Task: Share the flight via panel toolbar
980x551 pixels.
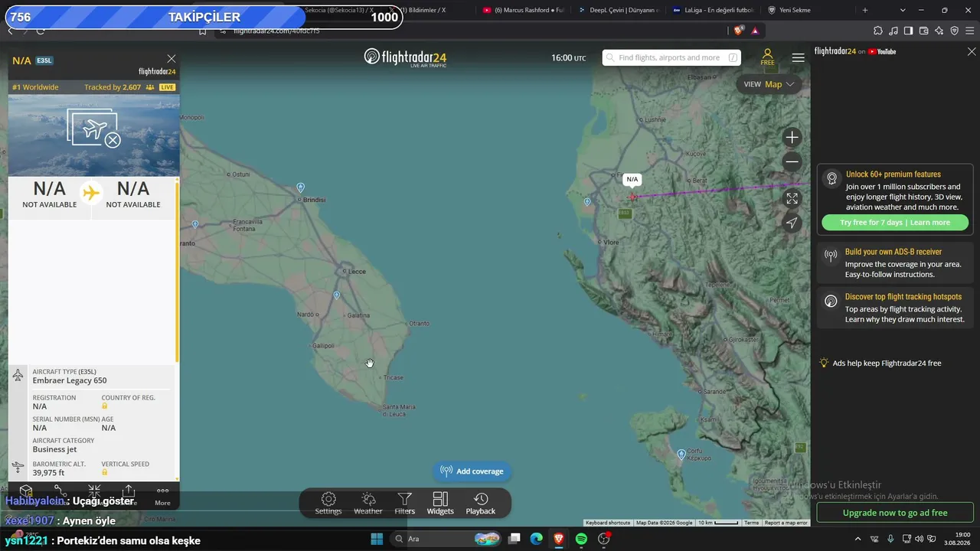Action: tap(129, 491)
